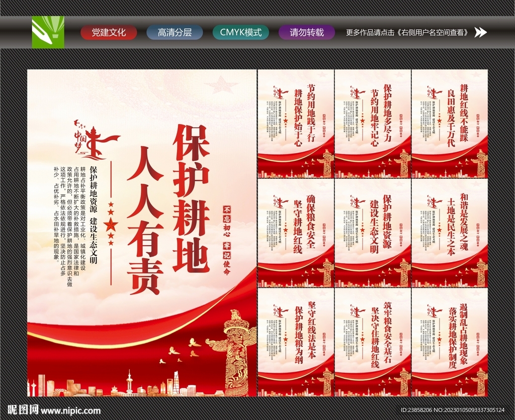The height and width of the screenshot is (420, 515).
Task: Open the 坚守红线法是本 poster thumbnail
Action: click(x=296, y=342)
